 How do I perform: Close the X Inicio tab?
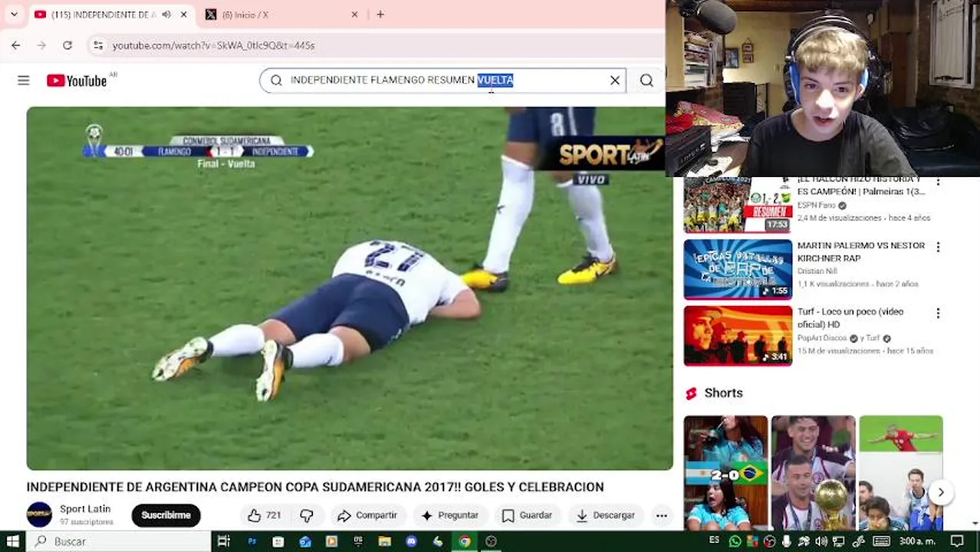pos(354,15)
